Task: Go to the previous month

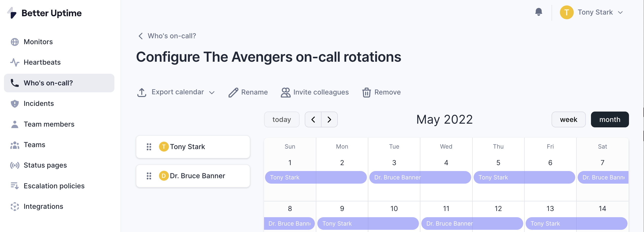Action: (313, 120)
